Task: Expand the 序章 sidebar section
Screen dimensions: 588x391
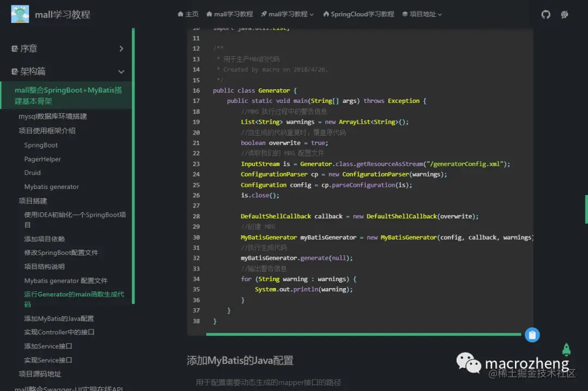Action: pyautogui.click(x=67, y=49)
